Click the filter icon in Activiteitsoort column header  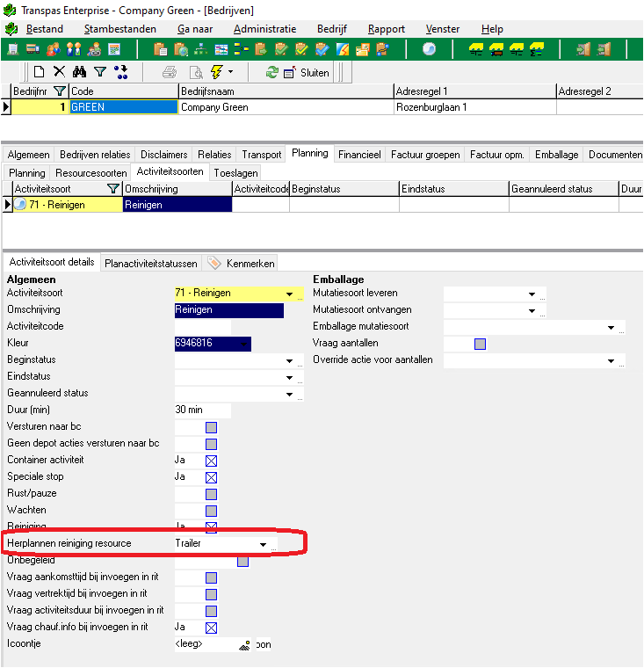point(112,189)
